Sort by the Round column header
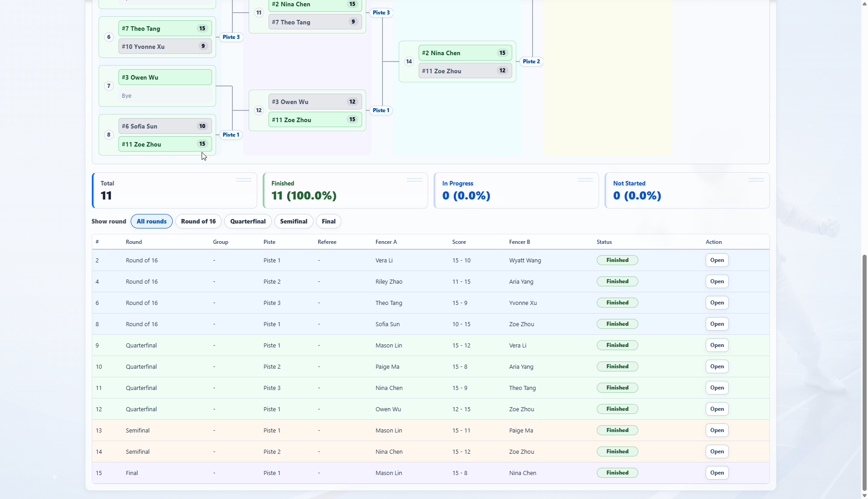The image size is (868, 499). pos(134,242)
